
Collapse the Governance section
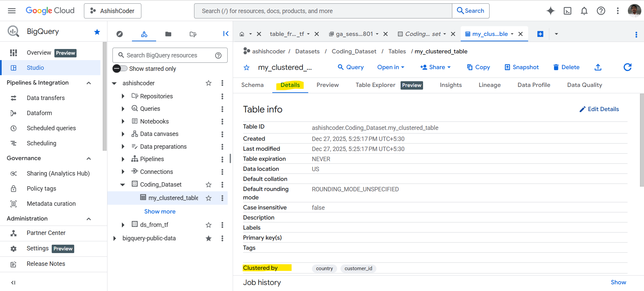(89, 158)
